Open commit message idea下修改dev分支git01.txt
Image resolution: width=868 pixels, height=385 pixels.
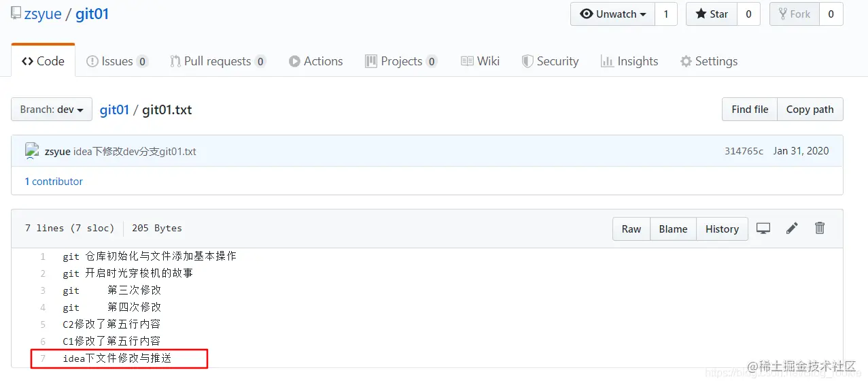[x=135, y=152]
